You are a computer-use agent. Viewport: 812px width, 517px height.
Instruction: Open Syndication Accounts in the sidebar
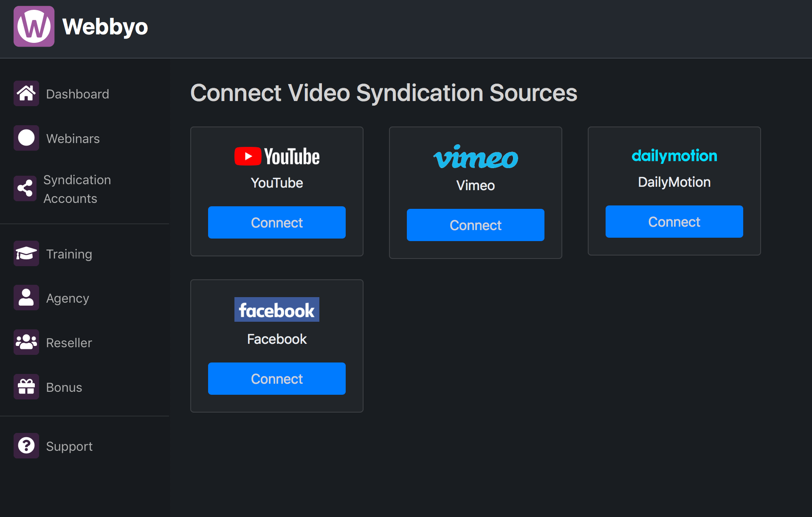[x=77, y=189]
